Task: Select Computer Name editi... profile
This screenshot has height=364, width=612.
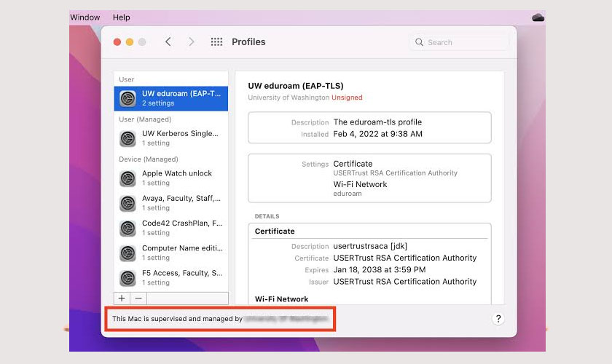Action: 171,253
